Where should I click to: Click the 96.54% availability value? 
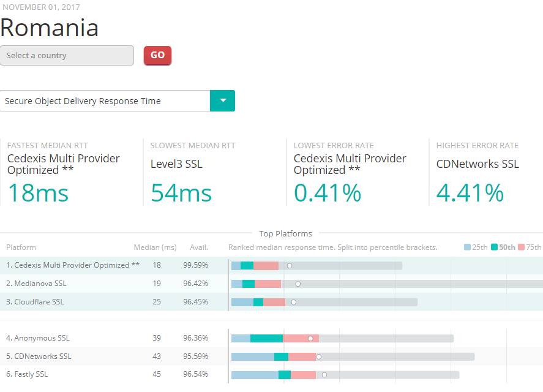[196, 374]
